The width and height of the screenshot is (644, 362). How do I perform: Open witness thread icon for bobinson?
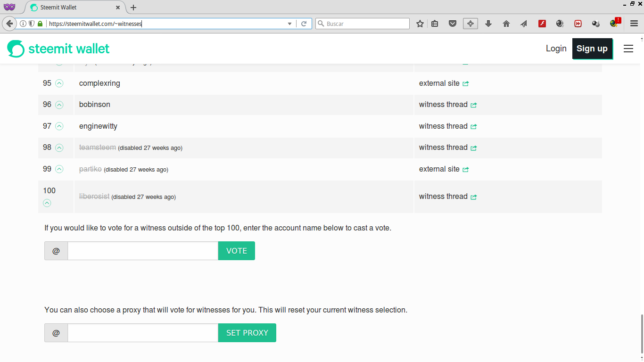(474, 105)
